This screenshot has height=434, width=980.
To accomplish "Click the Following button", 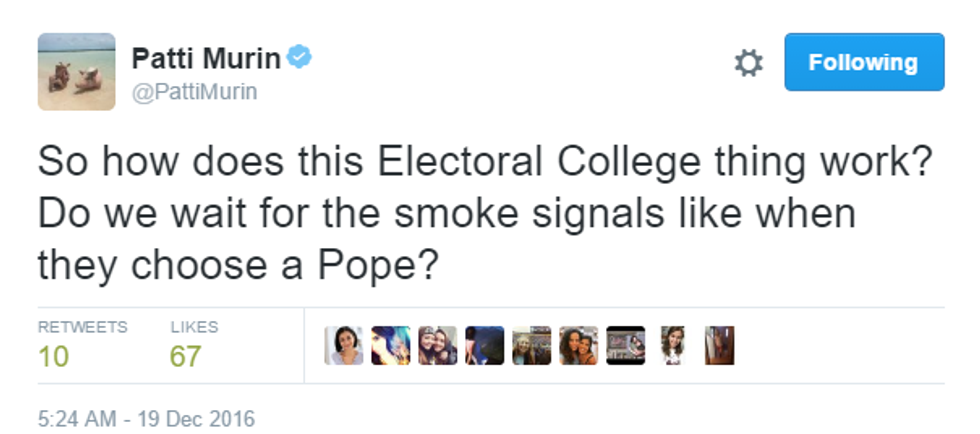I will (863, 62).
